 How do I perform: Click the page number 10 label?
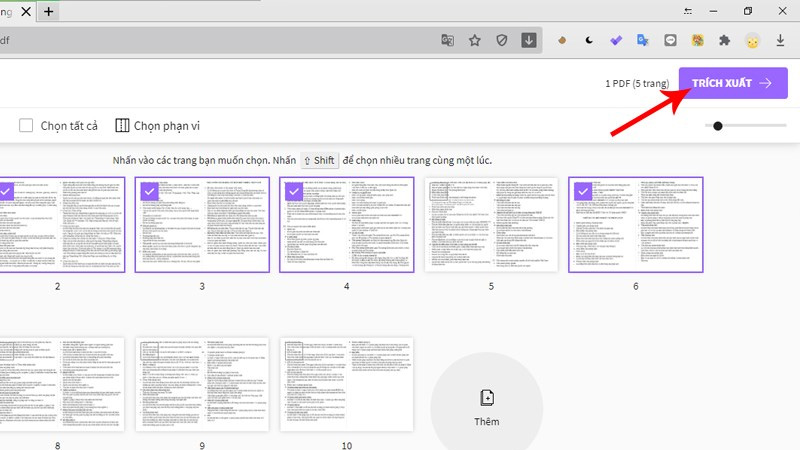point(347,445)
